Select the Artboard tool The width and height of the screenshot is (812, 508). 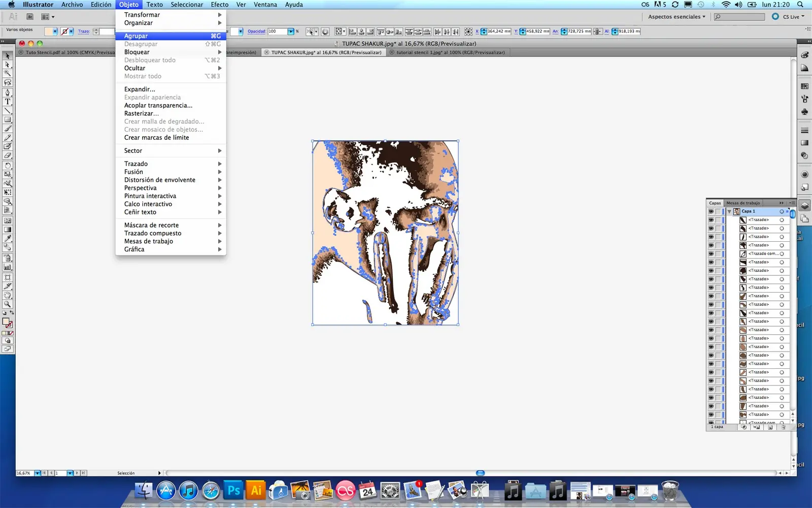coord(8,277)
